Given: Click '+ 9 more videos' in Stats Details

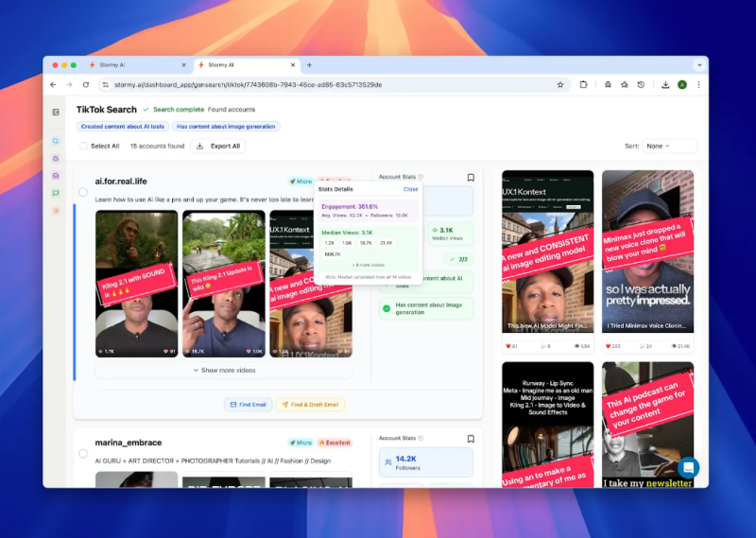Looking at the screenshot, I should click(369, 265).
